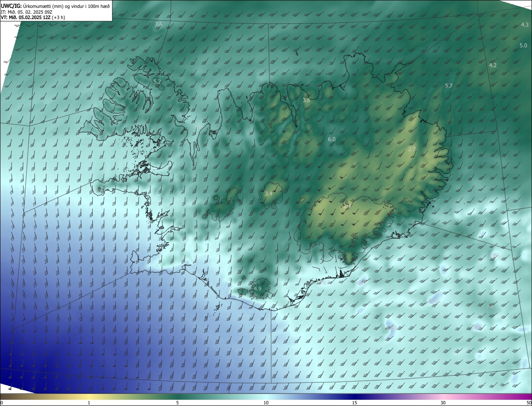This screenshot has width=532, height=406.
Task: Click the 3.4 value on the central glacier
Action: click(268, 193)
